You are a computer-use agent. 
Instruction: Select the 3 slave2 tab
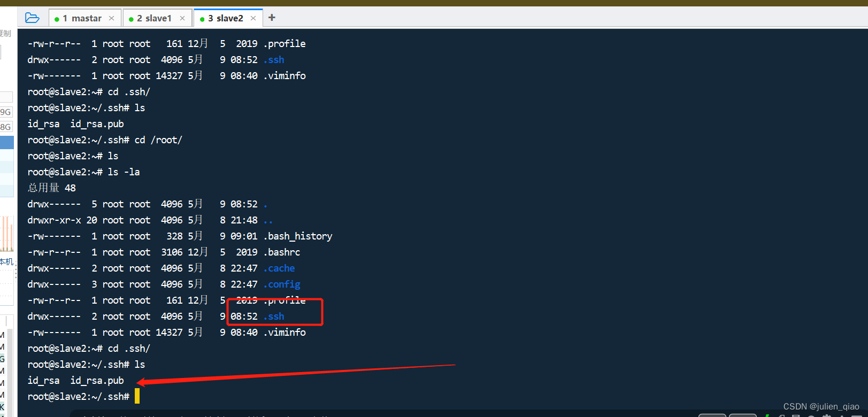tap(228, 19)
